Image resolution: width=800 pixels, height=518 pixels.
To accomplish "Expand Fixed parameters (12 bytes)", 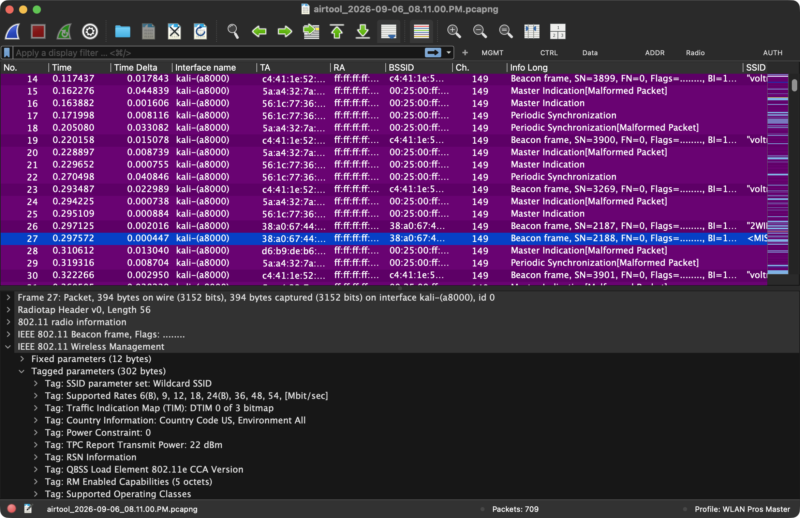I will [22, 359].
